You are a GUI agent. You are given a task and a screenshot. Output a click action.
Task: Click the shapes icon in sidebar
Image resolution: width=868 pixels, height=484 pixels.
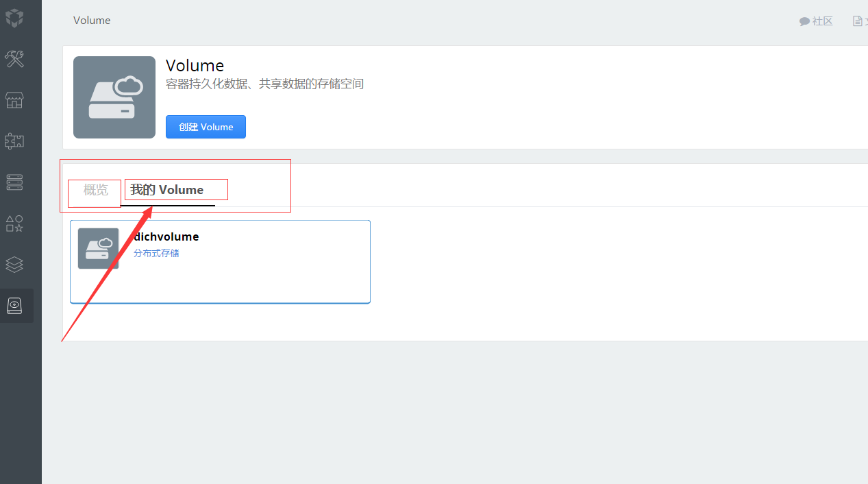(14, 223)
